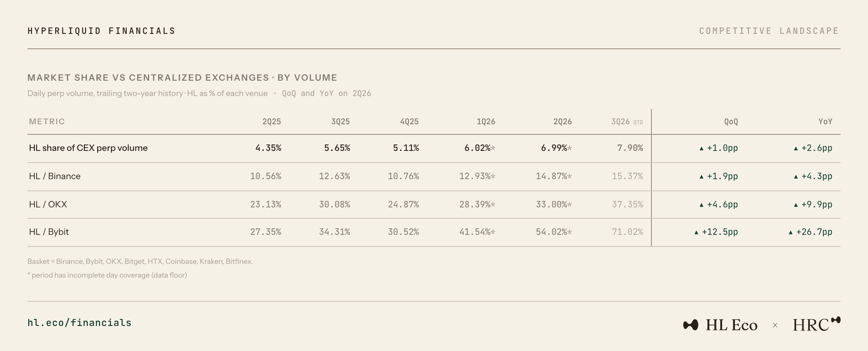
Task: Click the HRC logo in footer
Action: click(816, 324)
